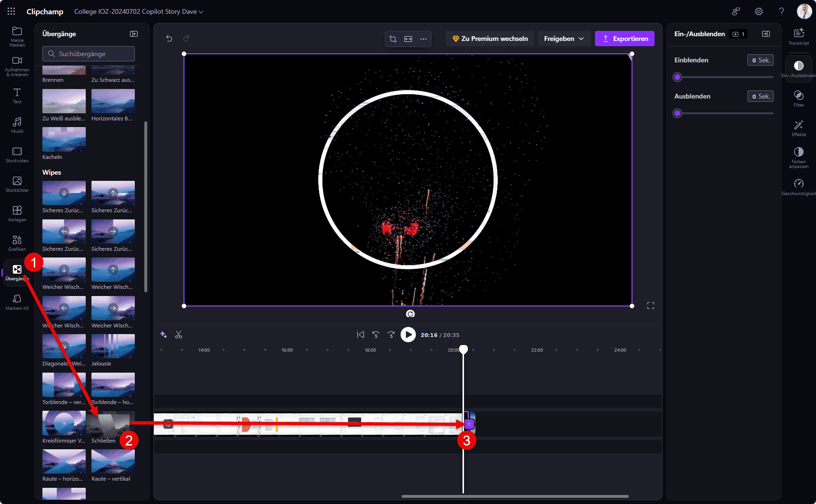Image resolution: width=816 pixels, height=504 pixels.
Task: Select the Jalousie transition thumbnail
Action: tap(113, 346)
